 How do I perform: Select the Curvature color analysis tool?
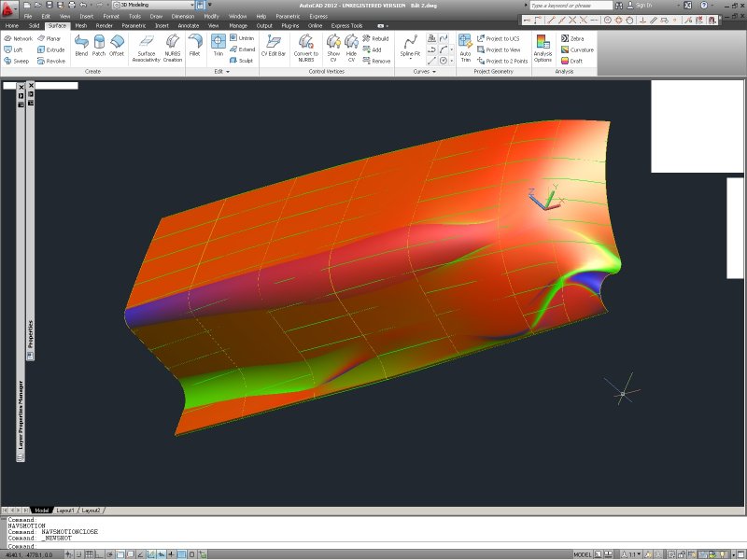point(577,49)
